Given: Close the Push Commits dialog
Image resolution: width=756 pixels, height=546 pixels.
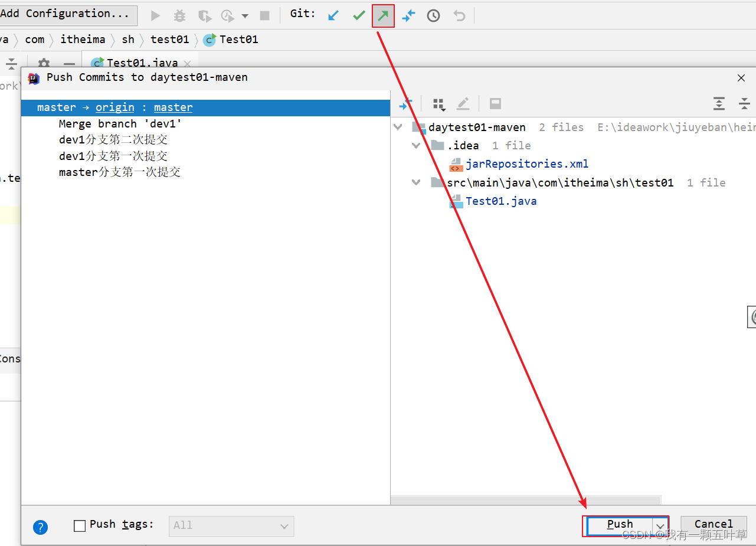Looking at the screenshot, I should (x=741, y=78).
